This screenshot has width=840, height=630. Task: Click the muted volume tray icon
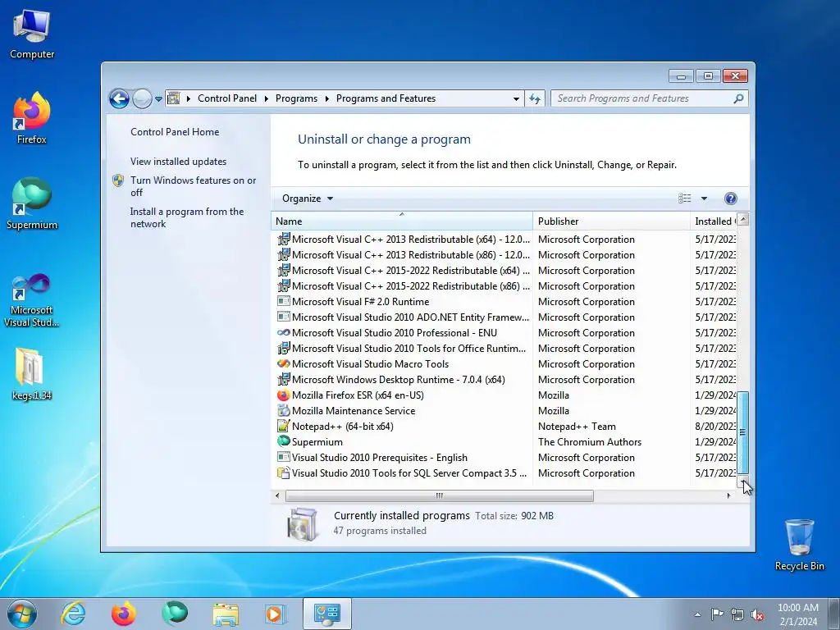pyautogui.click(x=757, y=614)
